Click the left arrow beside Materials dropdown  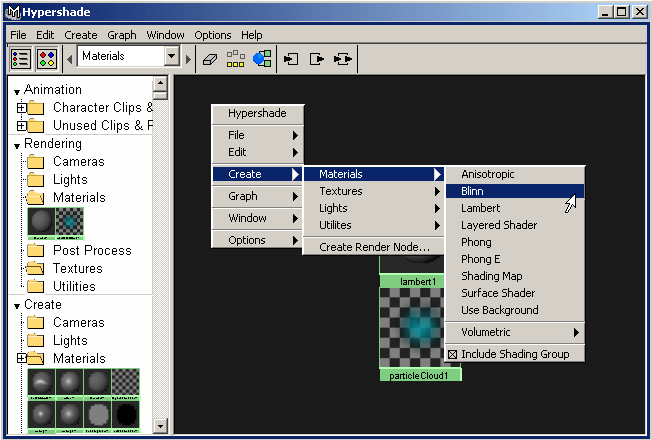pos(69,59)
